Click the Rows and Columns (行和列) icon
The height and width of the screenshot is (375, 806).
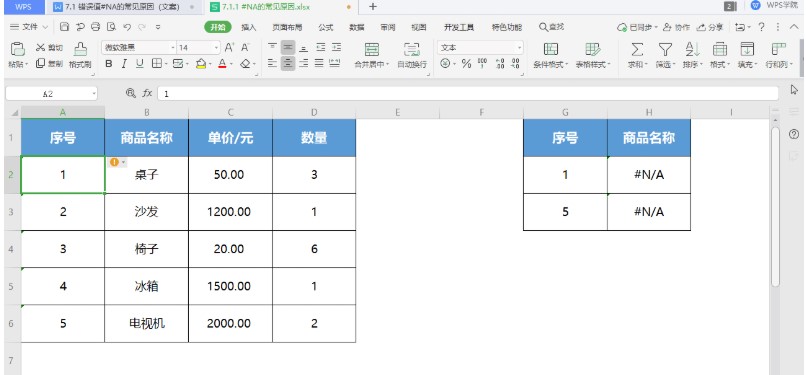(x=778, y=49)
